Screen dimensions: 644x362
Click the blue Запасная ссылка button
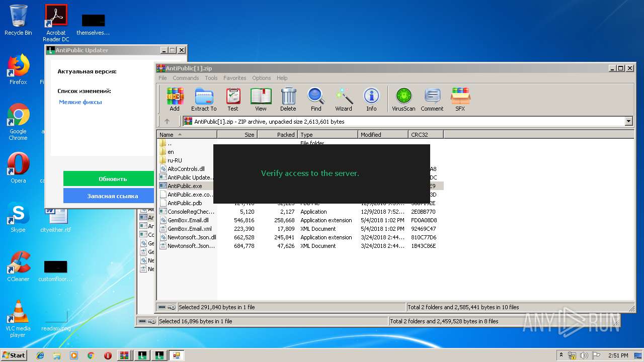(x=109, y=196)
